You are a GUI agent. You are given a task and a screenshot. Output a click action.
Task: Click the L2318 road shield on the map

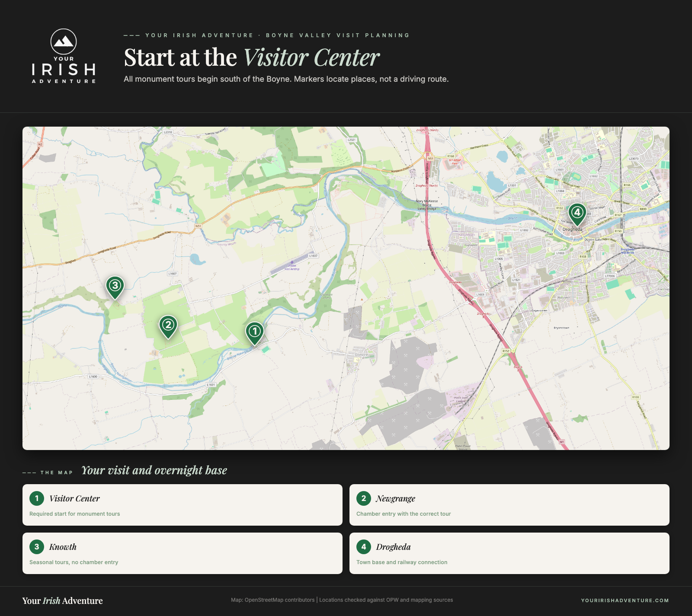tap(168, 132)
